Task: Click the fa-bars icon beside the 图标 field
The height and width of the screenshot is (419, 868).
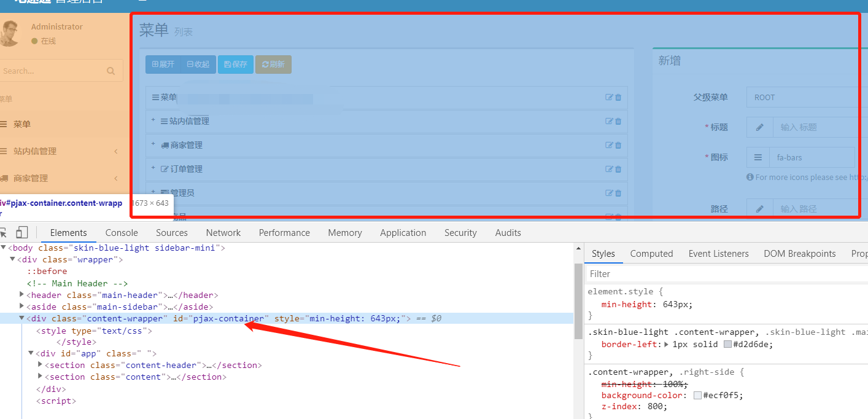Action: pyautogui.click(x=758, y=157)
